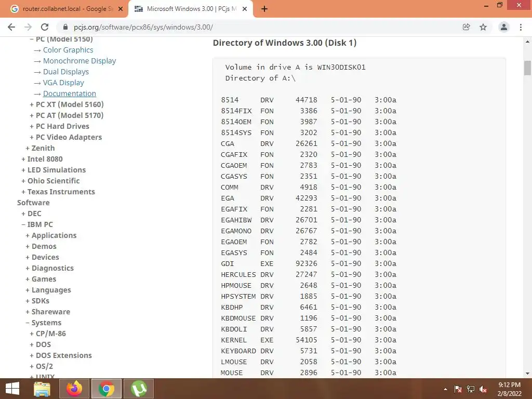
Task: Click the padlock site info icon
Action: pyautogui.click(x=66, y=27)
